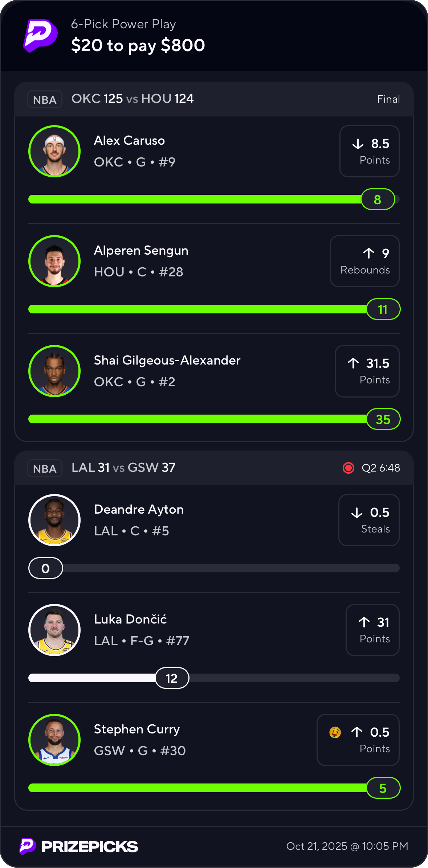Select Shai Gilgeous-Alexander's 31.5 Points pick box
This screenshot has height=868, width=428.
[x=367, y=371]
